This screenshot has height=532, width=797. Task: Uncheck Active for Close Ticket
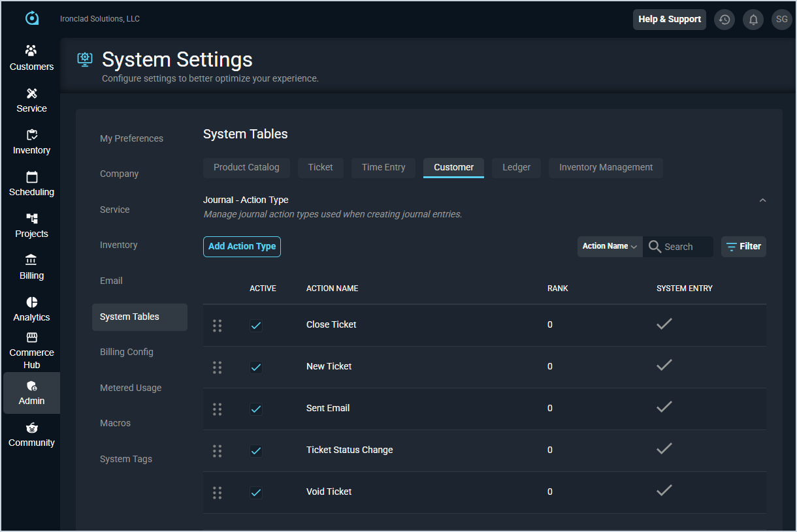pyautogui.click(x=256, y=325)
